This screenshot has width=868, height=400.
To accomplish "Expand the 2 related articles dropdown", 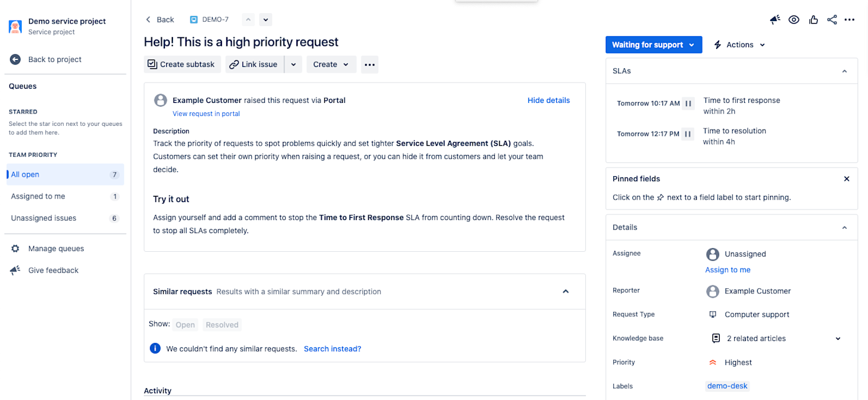I will pyautogui.click(x=838, y=339).
